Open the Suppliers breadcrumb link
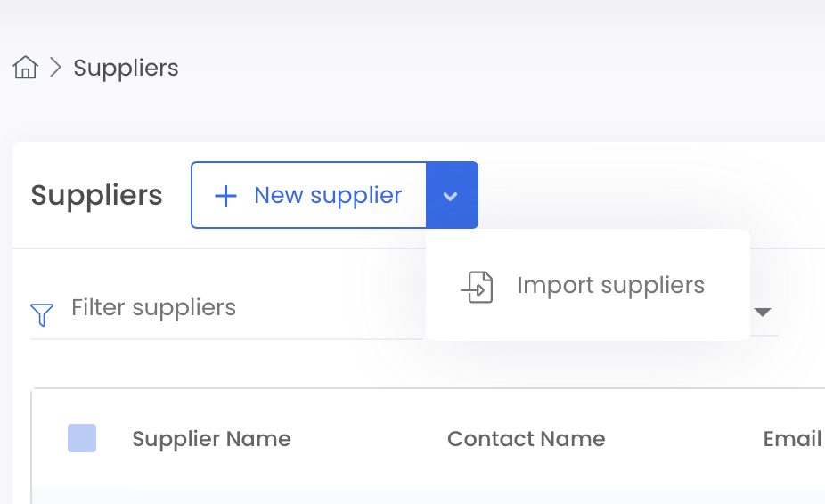825x504 pixels. [126, 68]
